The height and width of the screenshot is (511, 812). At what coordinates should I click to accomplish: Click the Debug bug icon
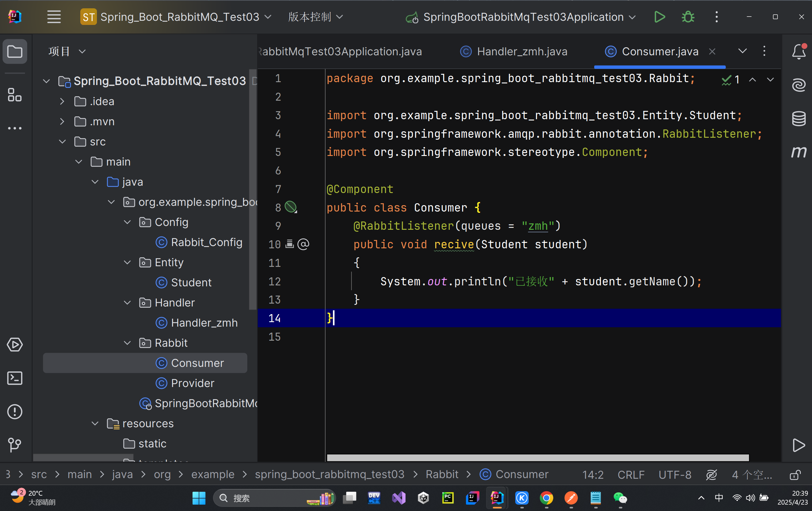point(688,17)
